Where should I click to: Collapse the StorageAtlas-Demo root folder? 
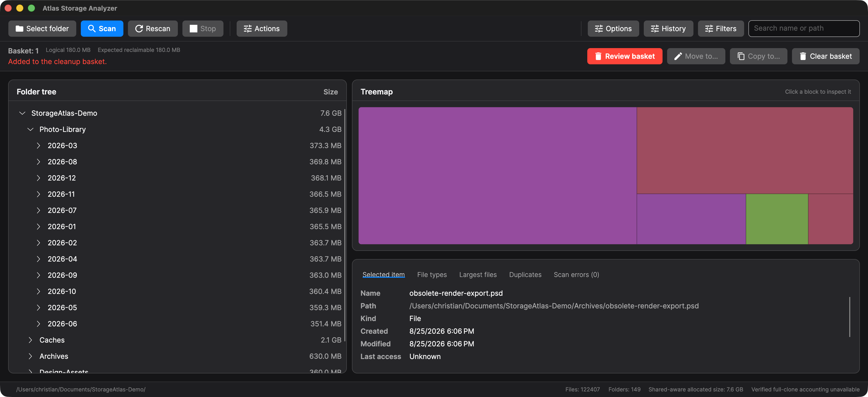[22, 113]
